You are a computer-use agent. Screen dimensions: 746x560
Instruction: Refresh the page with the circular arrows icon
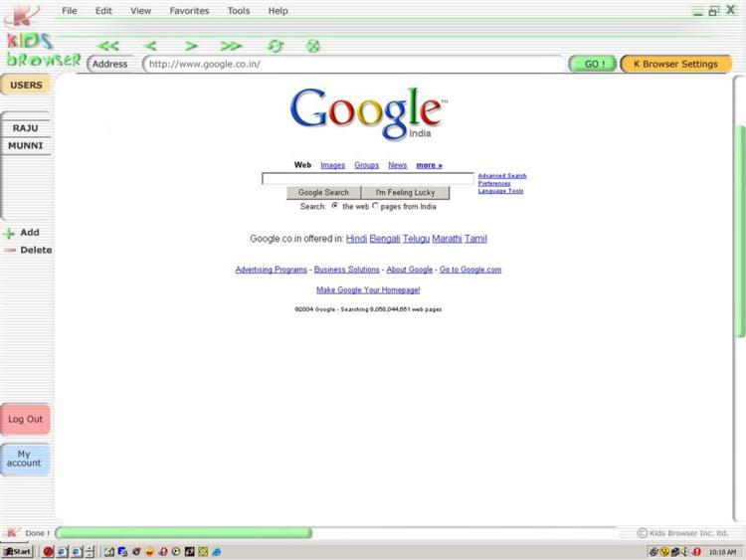pos(276,46)
